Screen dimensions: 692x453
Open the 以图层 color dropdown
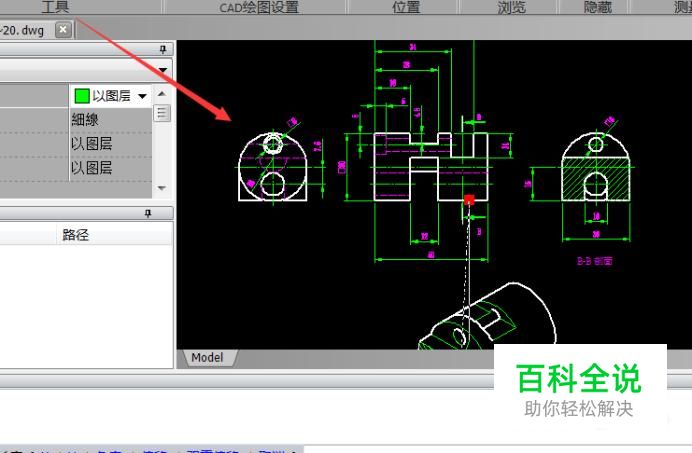click(x=142, y=96)
